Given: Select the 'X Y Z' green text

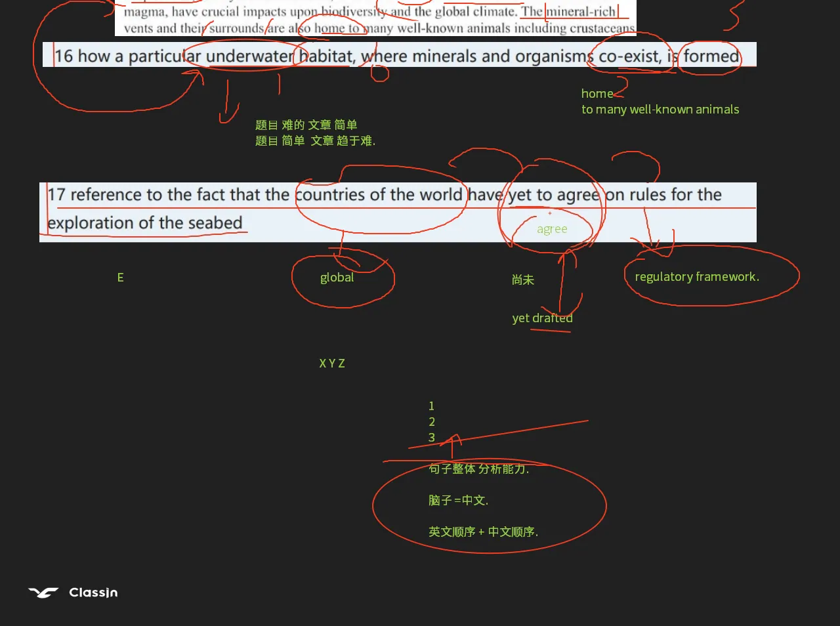Looking at the screenshot, I should pos(332,364).
